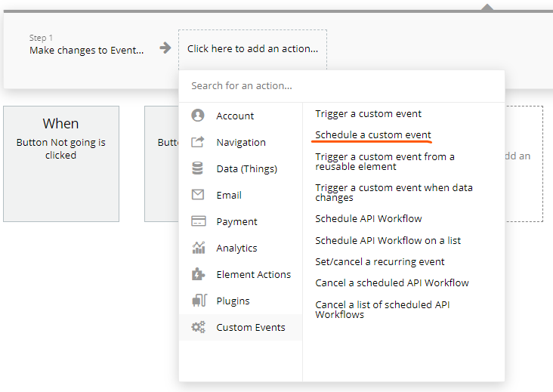This screenshot has width=553, height=392.
Task: Click the Navigation arrow icon
Action: pos(198,142)
